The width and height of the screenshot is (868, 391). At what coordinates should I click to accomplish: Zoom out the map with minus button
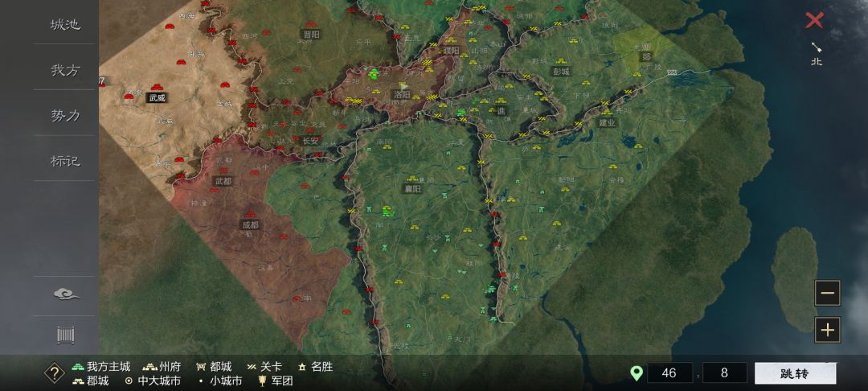pyautogui.click(x=827, y=293)
